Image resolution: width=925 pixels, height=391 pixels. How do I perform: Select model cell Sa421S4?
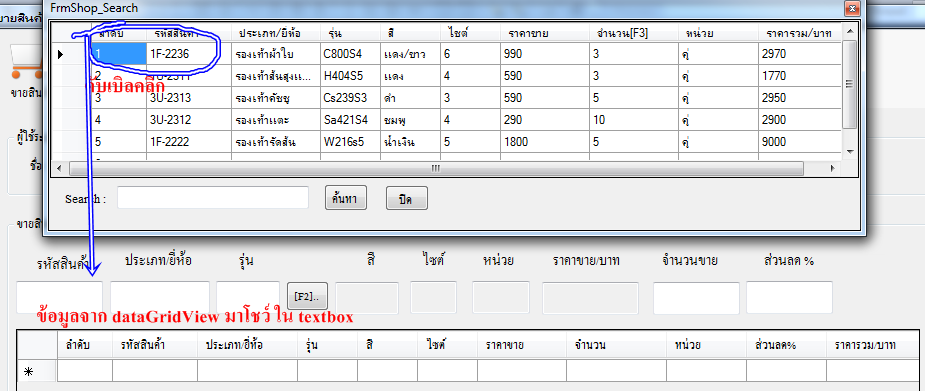tap(349, 120)
